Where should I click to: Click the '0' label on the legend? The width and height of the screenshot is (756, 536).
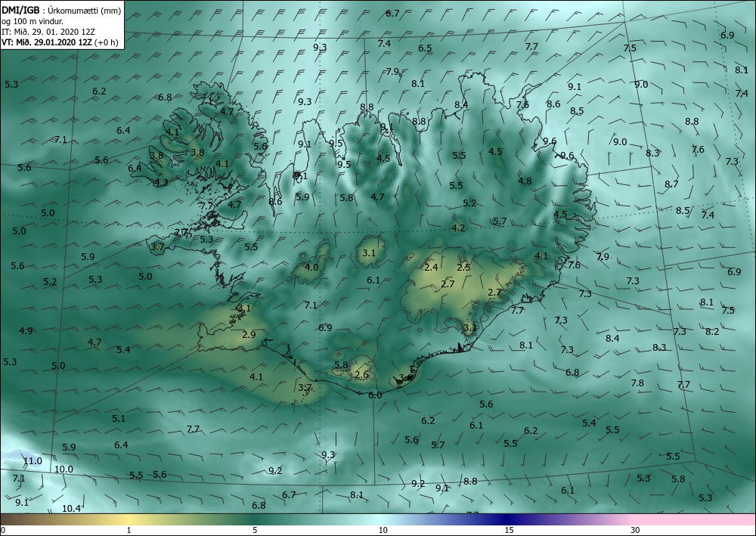3,530
